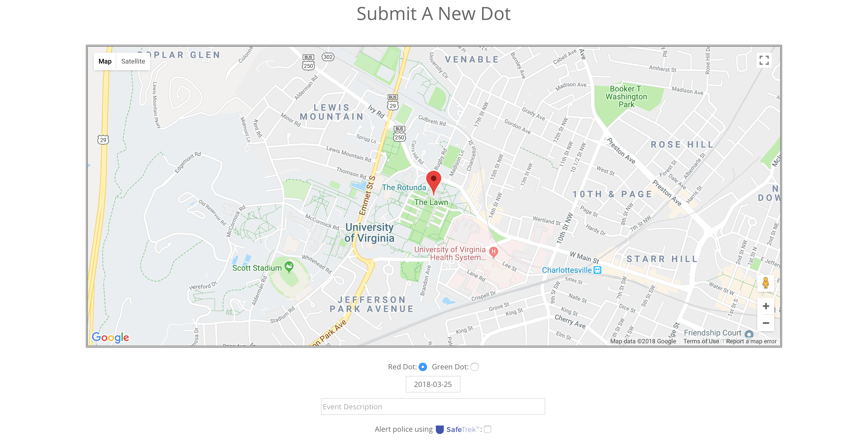Screen dimensions: 868x442
Task: Toggle fullscreen map view
Action: tap(764, 61)
